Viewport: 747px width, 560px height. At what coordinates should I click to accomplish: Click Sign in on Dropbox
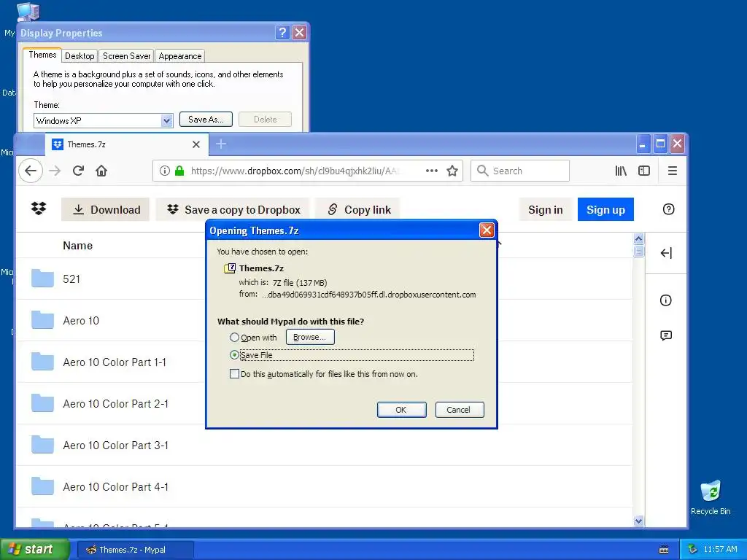point(545,209)
